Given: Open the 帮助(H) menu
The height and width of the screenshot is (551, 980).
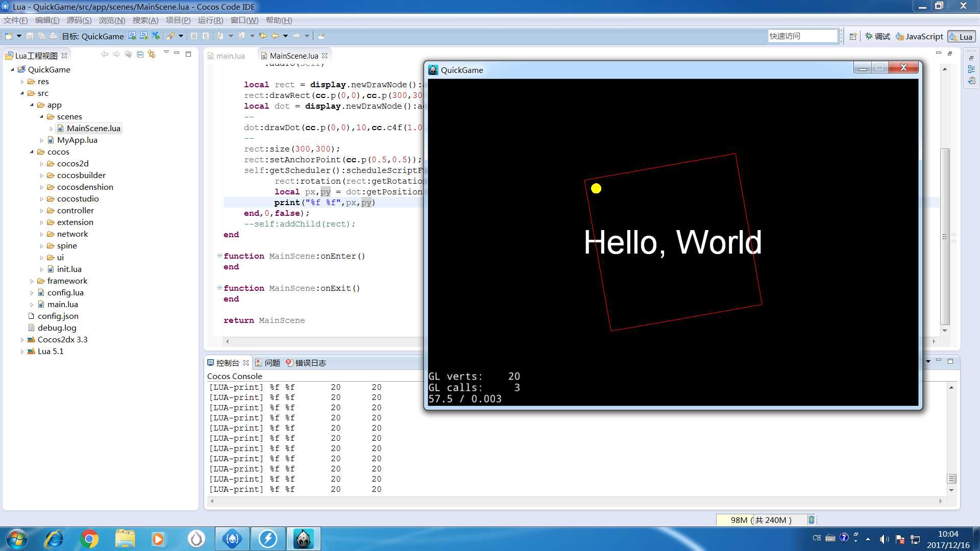Looking at the screenshot, I should [279, 20].
